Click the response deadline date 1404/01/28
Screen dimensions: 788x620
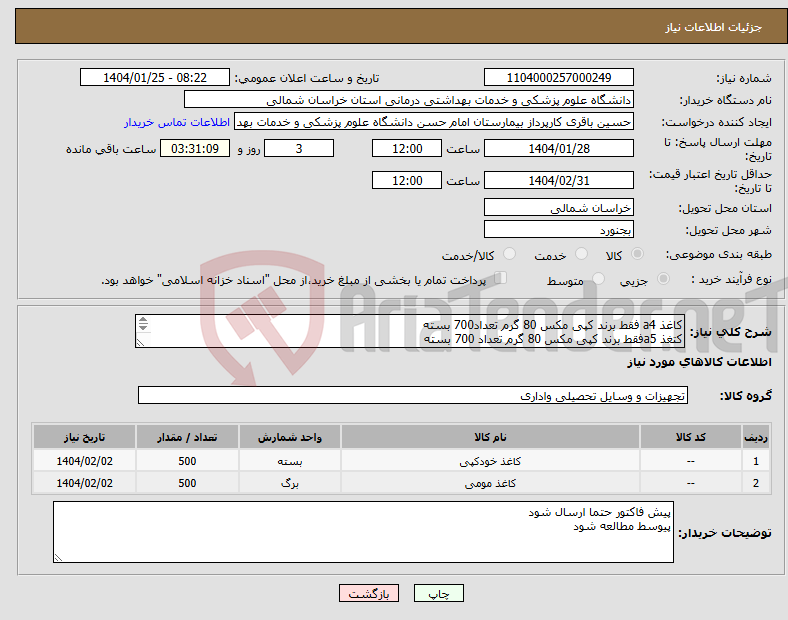559,148
